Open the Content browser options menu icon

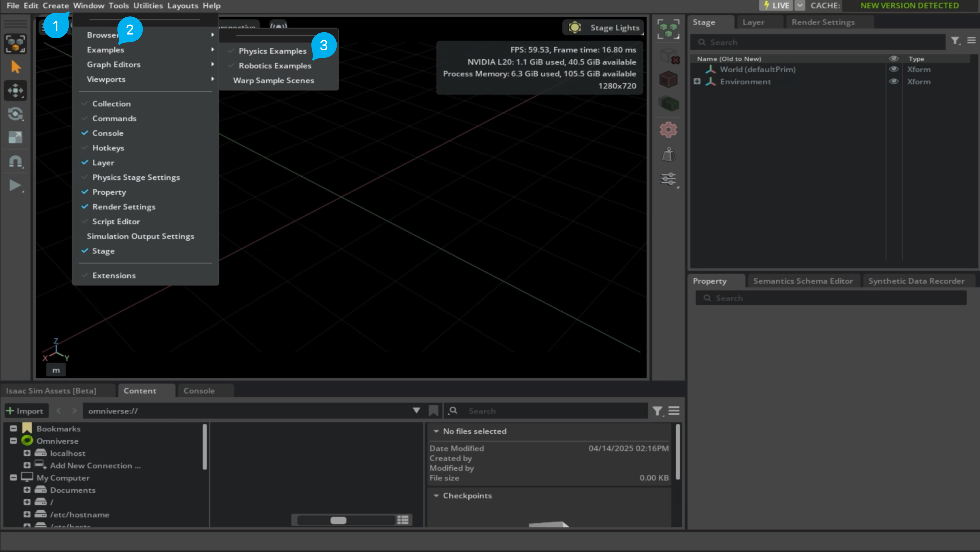tap(674, 411)
